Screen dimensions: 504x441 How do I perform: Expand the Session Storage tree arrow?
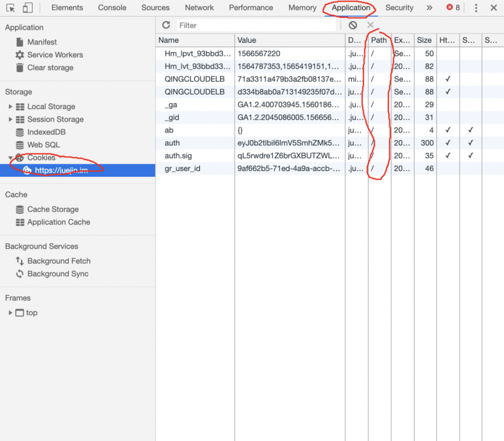(x=10, y=119)
